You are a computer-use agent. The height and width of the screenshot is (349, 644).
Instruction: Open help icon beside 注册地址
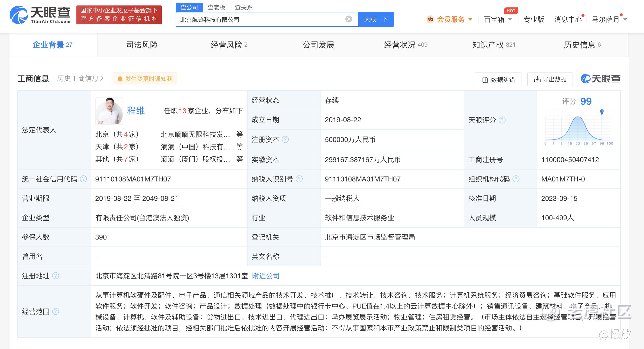click(x=56, y=276)
